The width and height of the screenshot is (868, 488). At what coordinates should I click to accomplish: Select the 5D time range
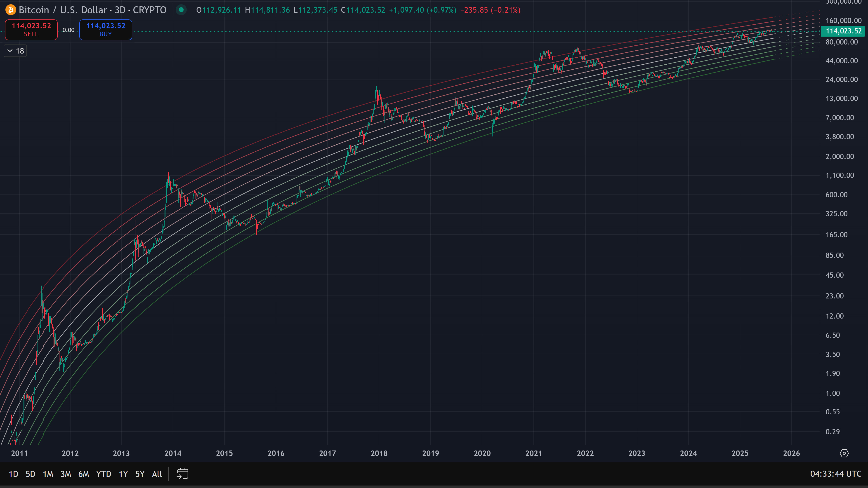click(x=30, y=474)
